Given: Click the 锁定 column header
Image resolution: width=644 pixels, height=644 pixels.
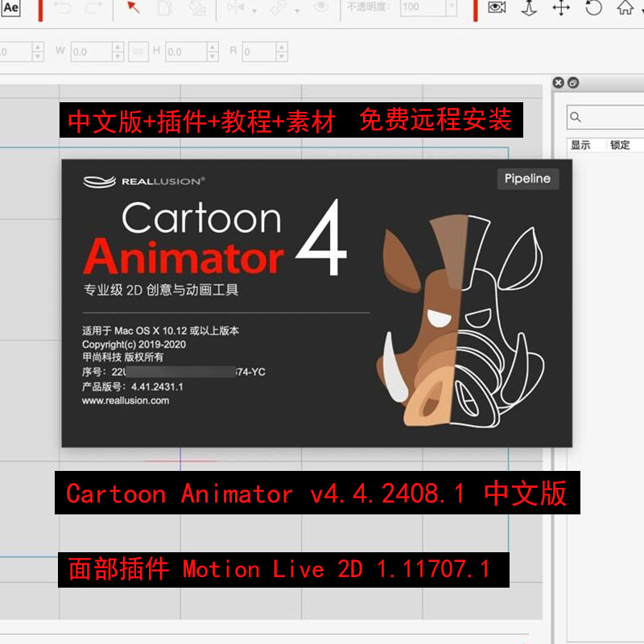Looking at the screenshot, I should click(x=620, y=145).
